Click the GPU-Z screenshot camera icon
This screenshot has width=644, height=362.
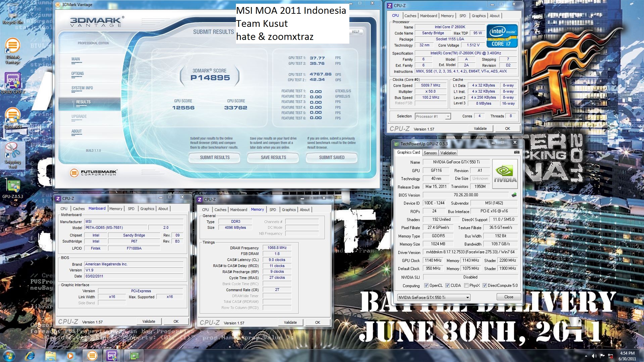(x=516, y=152)
